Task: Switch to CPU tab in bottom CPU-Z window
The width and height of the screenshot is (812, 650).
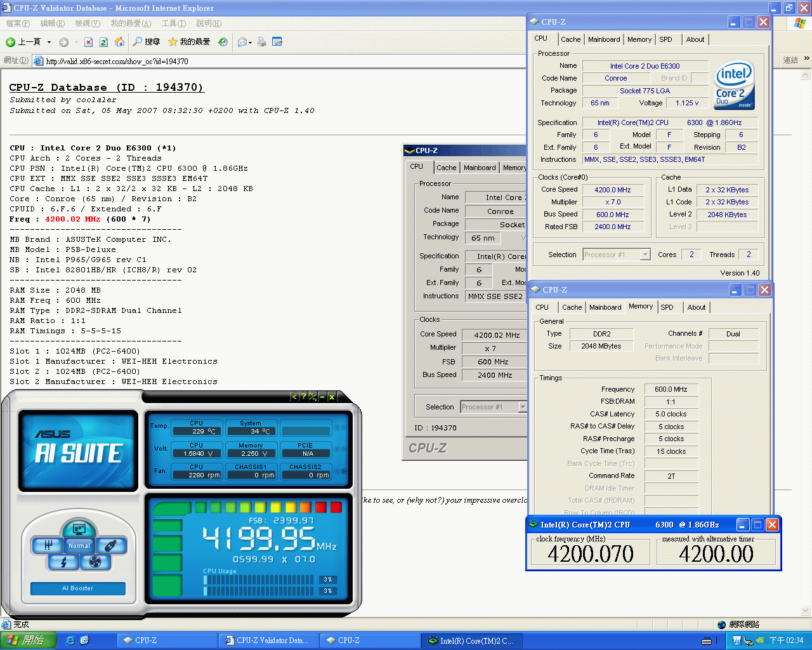Action: 542,307
